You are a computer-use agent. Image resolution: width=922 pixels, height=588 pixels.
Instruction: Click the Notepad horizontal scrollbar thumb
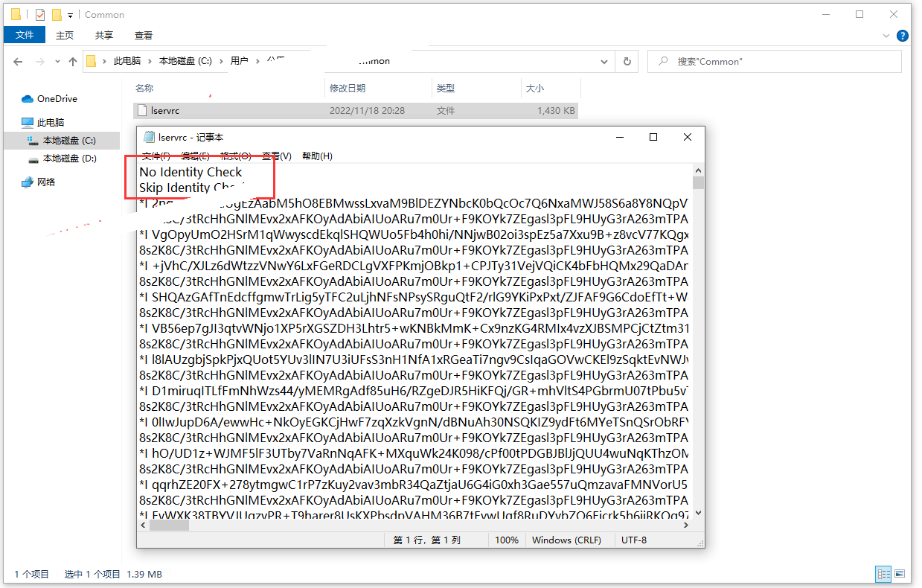tap(169, 525)
